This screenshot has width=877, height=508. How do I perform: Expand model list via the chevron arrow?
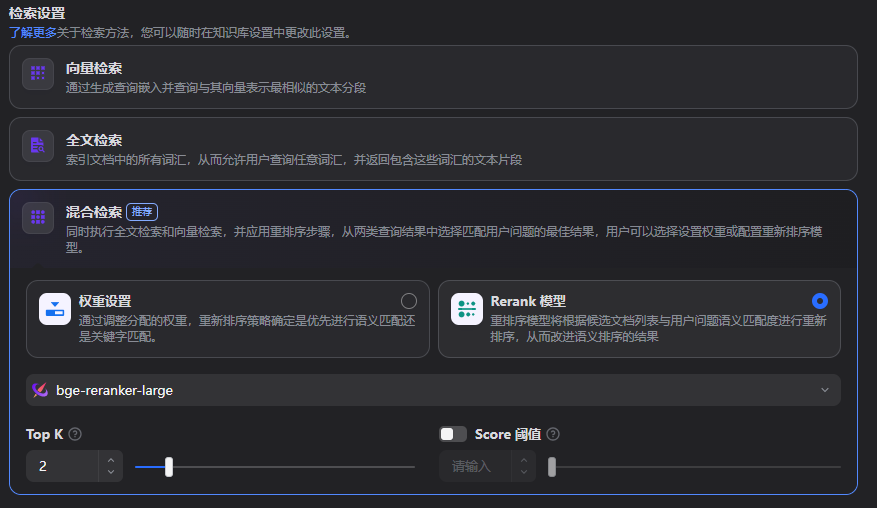[825, 390]
